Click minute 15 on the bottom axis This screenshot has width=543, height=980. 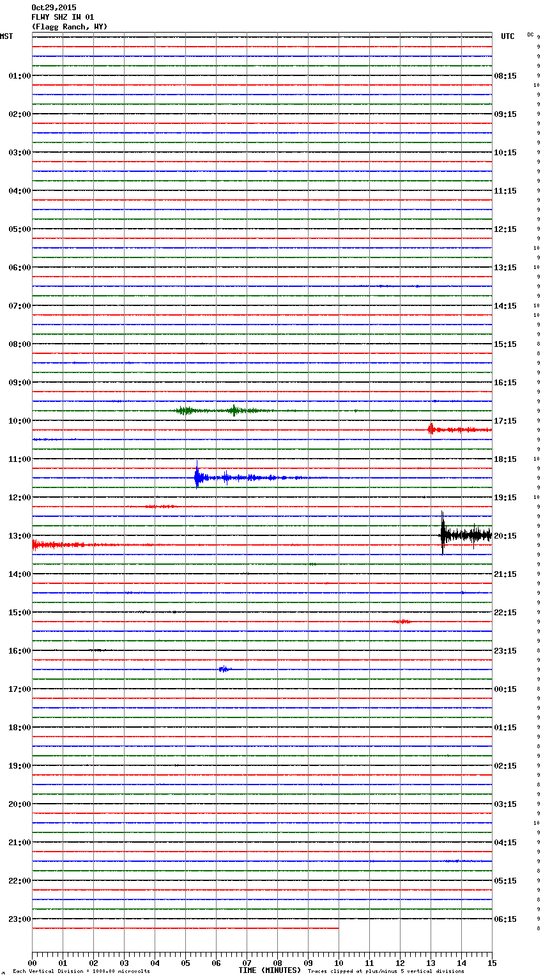[491, 963]
